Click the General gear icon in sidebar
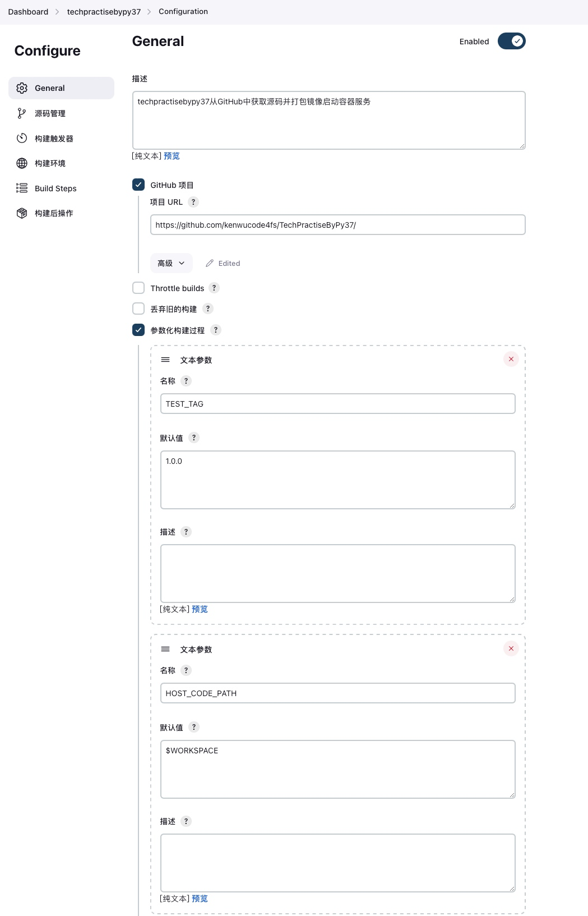Viewport: 588px width, 916px height. tap(22, 88)
